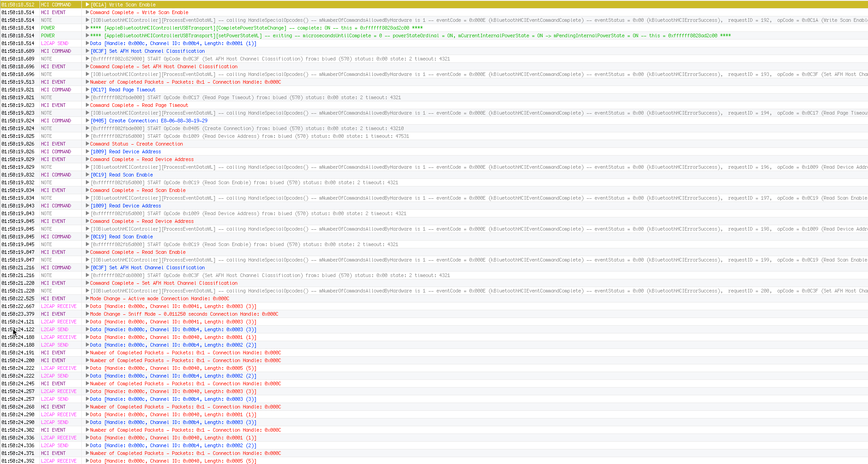Select Data text of 01:50:24.336 L2CAP RECEIVE row
The height and width of the screenshot is (464, 868).
pos(173,438)
